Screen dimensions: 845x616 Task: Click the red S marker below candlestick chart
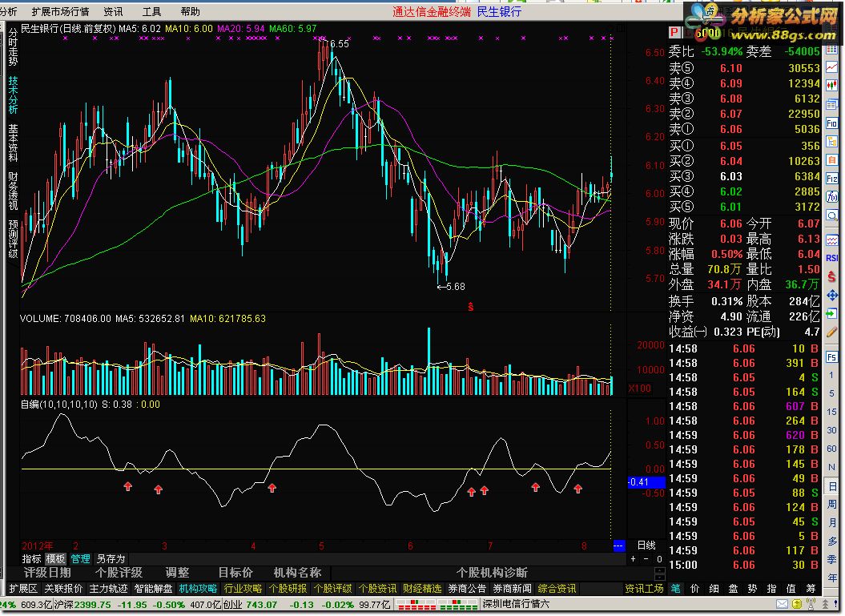click(470, 307)
